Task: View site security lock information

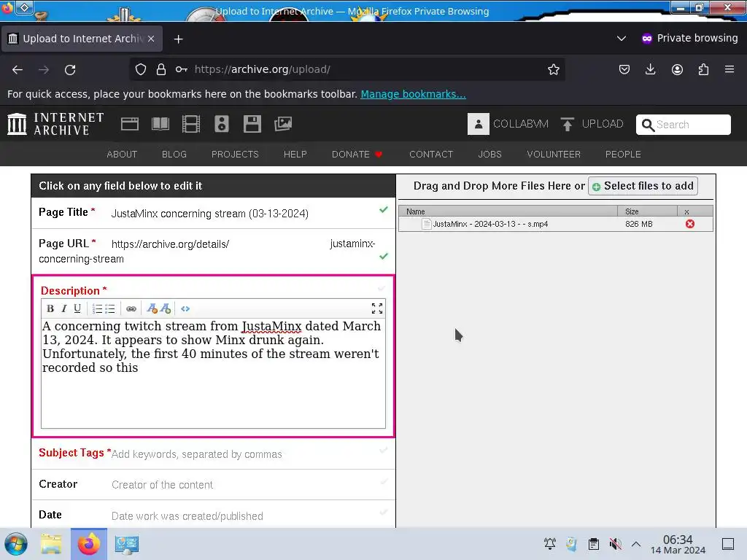Action: pyautogui.click(x=161, y=69)
